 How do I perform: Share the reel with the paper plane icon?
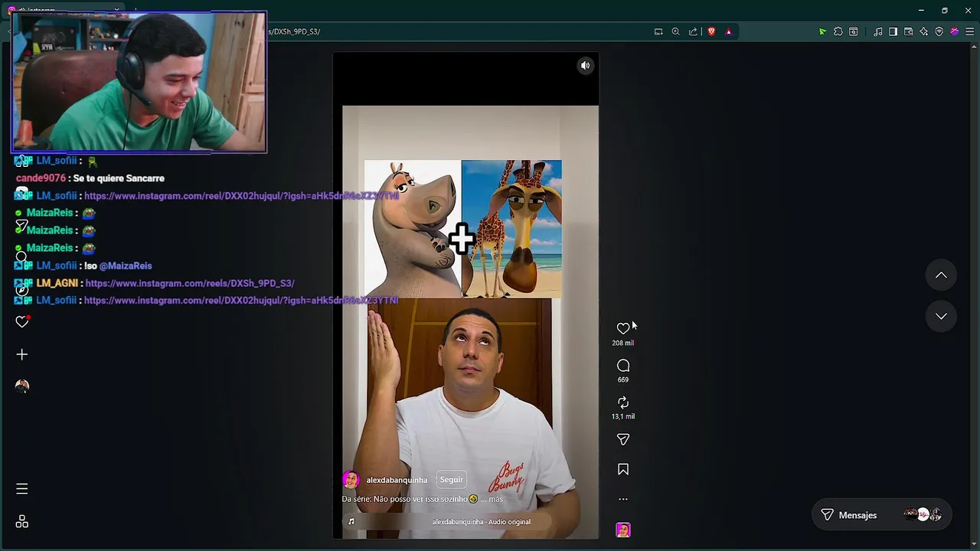[x=623, y=439]
